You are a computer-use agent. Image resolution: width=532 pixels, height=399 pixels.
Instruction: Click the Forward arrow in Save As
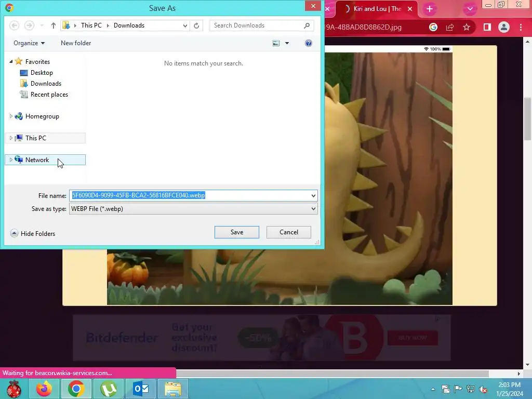click(29, 25)
